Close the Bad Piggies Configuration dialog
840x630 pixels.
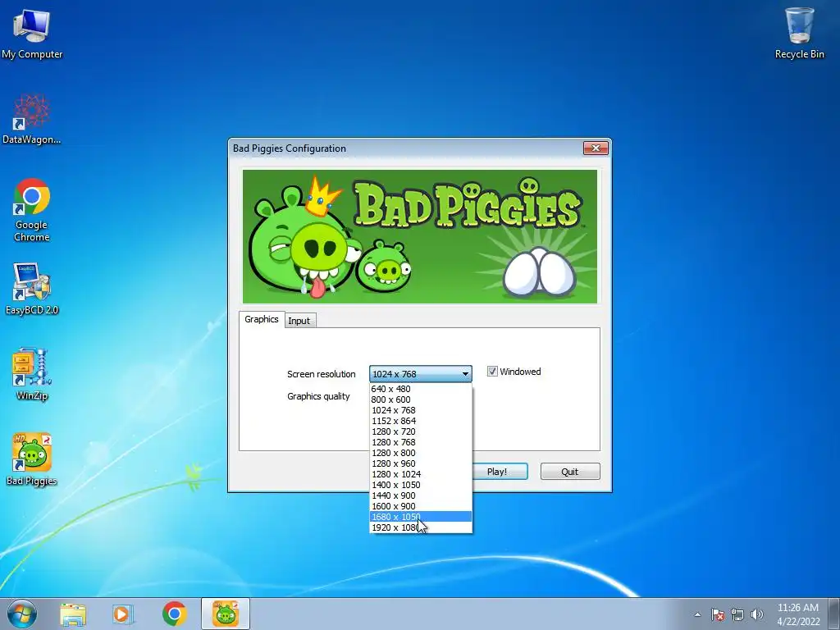click(x=596, y=148)
